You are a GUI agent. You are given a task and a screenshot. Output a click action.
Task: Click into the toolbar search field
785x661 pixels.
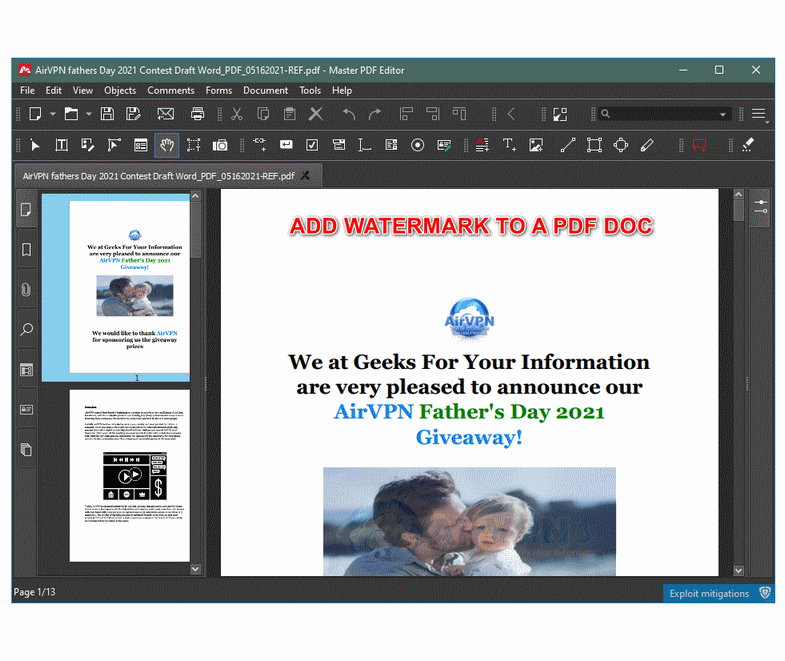pos(660,114)
